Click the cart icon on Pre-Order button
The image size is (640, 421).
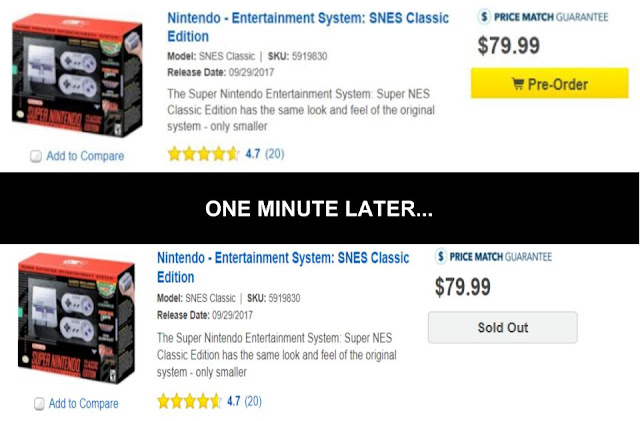[517, 84]
